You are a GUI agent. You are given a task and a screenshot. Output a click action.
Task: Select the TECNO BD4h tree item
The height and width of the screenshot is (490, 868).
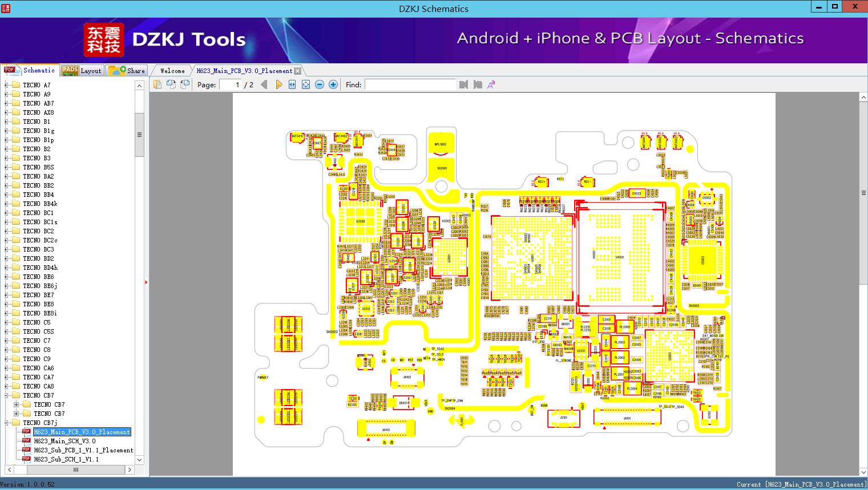click(x=40, y=268)
